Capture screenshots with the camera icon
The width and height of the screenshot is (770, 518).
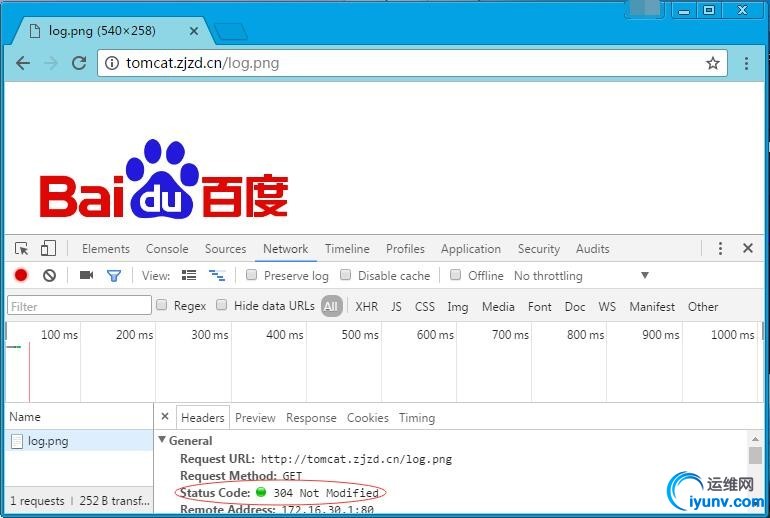coord(86,275)
